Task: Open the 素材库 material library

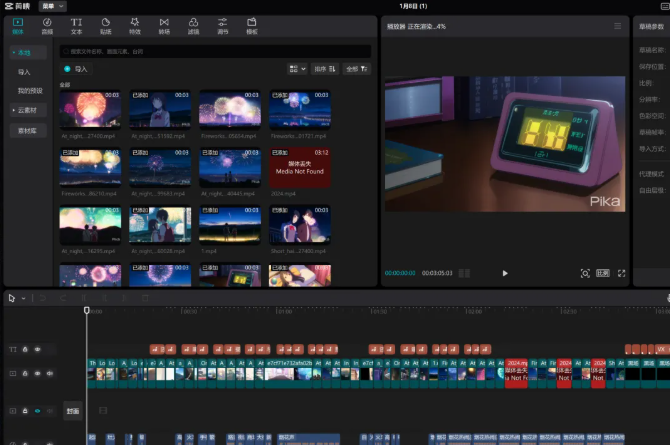Action: [28, 130]
